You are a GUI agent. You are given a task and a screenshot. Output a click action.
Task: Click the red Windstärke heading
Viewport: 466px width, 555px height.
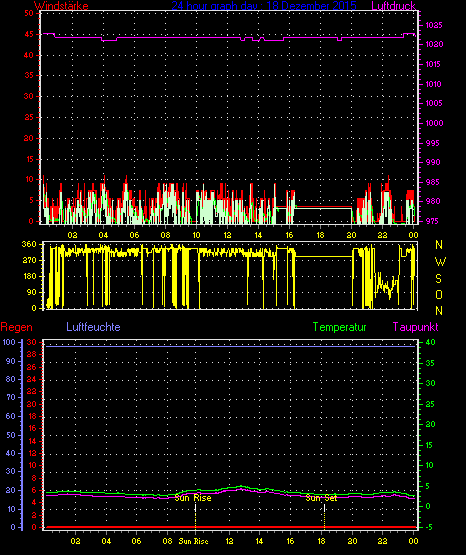pyautogui.click(x=61, y=6)
